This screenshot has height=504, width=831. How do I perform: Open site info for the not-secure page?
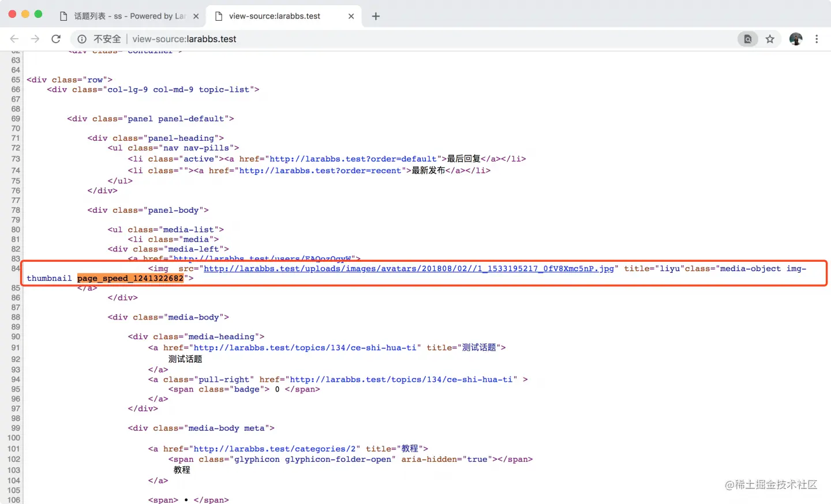click(x=82, y=39)
